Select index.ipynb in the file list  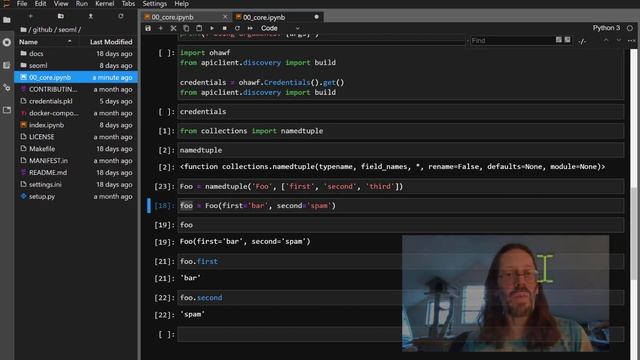pos(76,125)
